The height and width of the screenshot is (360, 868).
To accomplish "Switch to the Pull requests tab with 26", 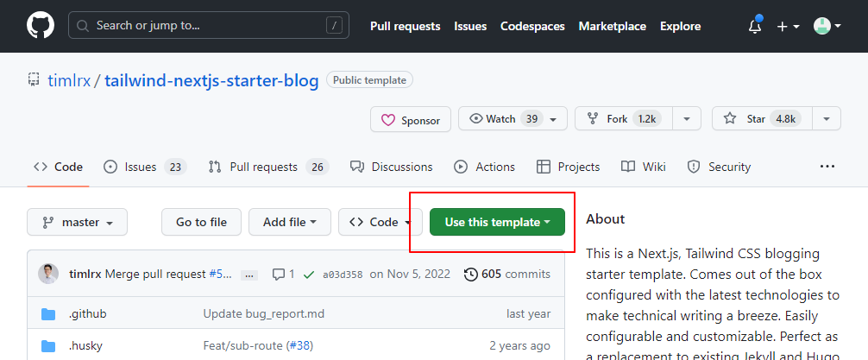I will pos(268,167).
